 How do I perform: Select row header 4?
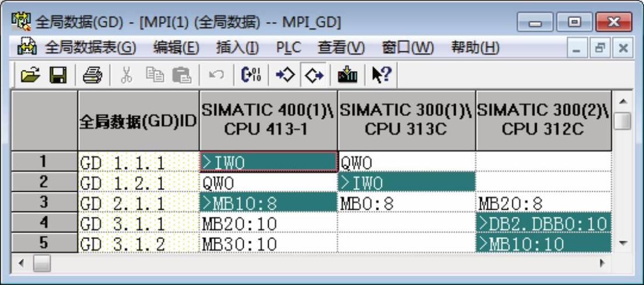pos(44,222)
